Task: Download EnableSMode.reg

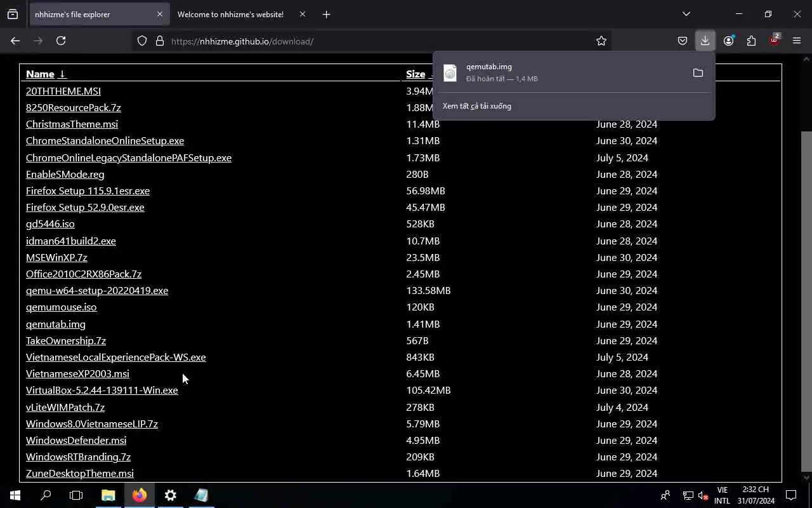Action: (65, 174)
